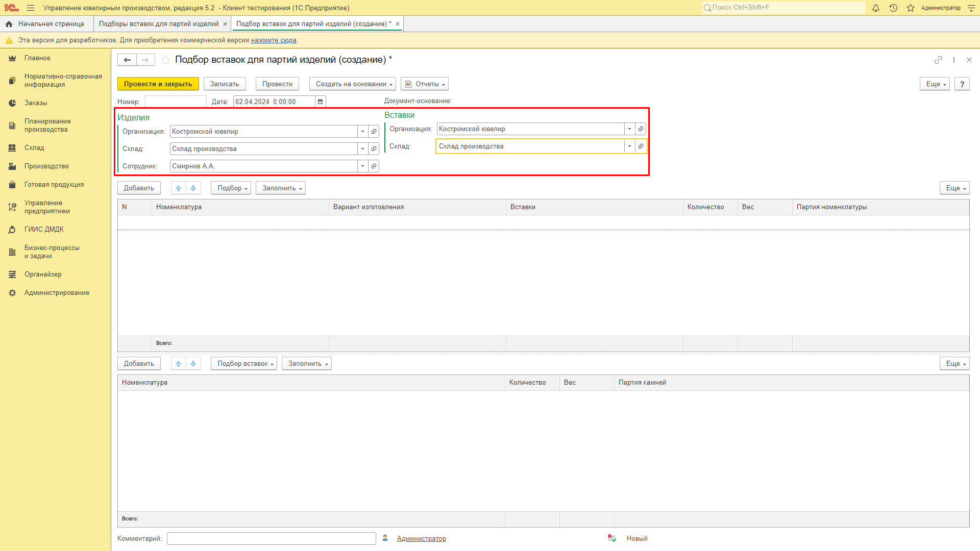Go forward with the right arrow button
Viewport: 980px width, 551px height.
coord(145,60)
